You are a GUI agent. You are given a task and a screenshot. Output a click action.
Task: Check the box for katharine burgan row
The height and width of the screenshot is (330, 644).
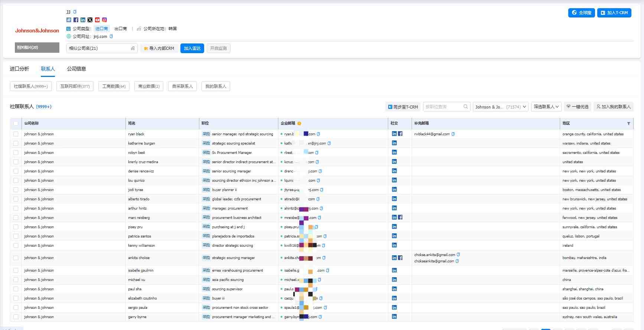[x=16, y=143]
